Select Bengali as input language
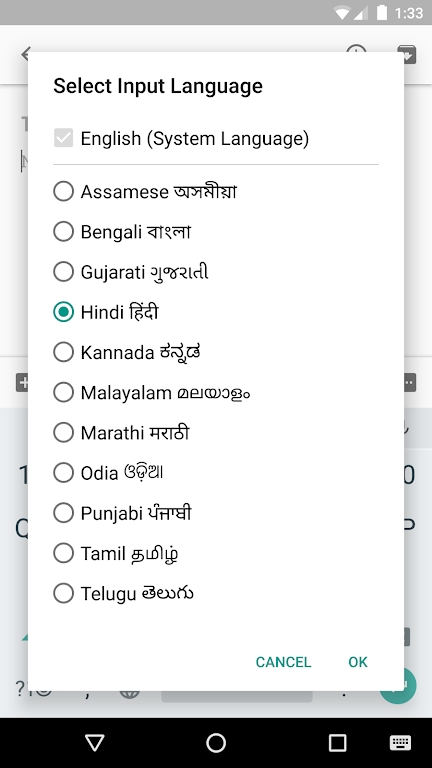432x768 pixels. 64,231
